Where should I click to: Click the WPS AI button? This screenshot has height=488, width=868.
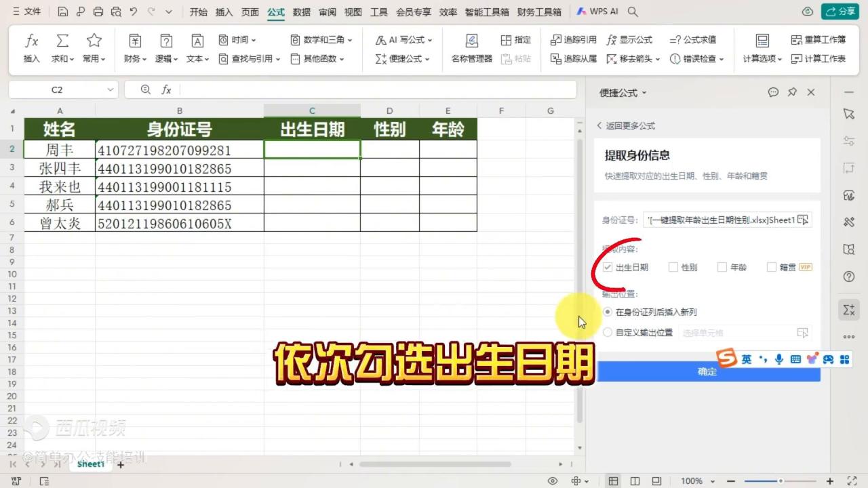coord(598,12)
